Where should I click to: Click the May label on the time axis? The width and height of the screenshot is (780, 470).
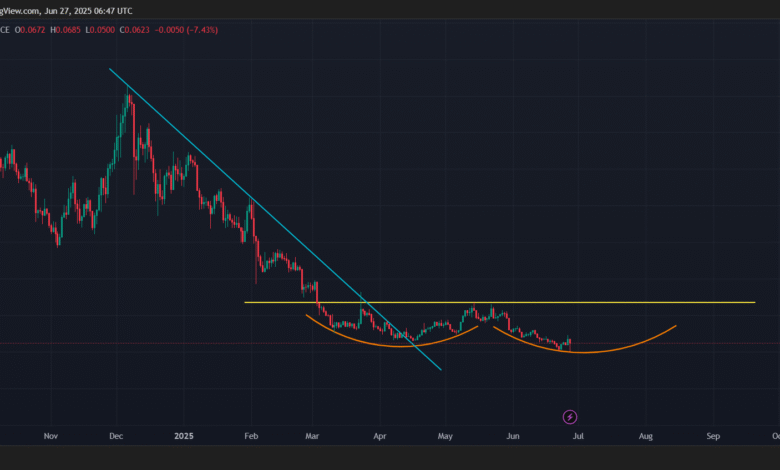(445, 436)
